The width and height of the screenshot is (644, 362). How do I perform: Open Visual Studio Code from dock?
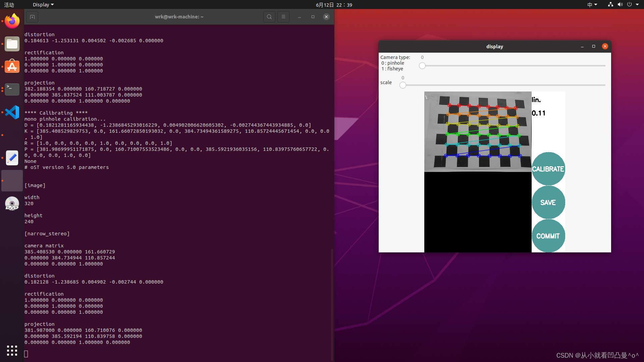click(x=12, y=112)
